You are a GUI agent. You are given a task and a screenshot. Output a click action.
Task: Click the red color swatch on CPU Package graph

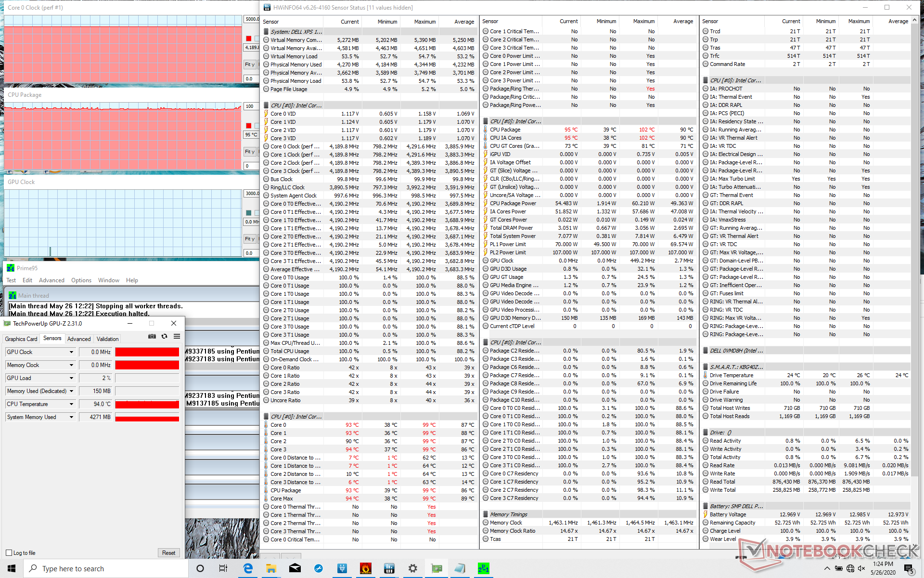(249, 126)
